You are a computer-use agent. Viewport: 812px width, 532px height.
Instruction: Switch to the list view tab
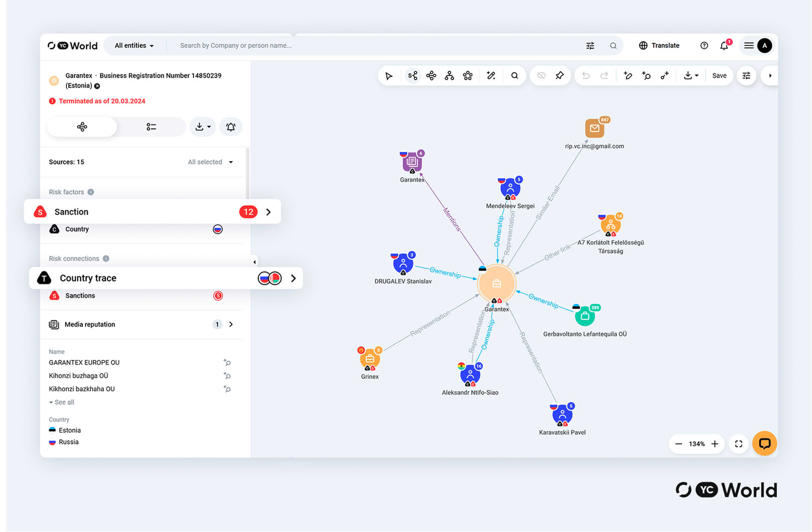tap(151, 127)
